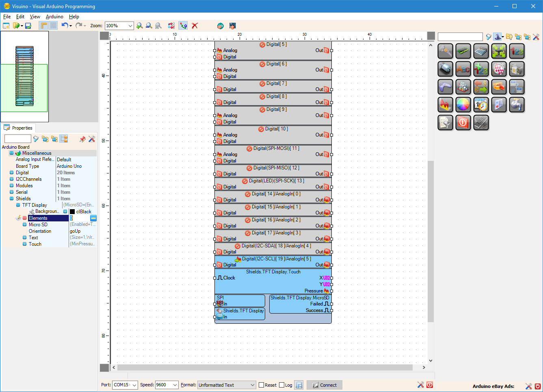Collapse the Miscellaneous properties tree node

[x=11, y=153]
